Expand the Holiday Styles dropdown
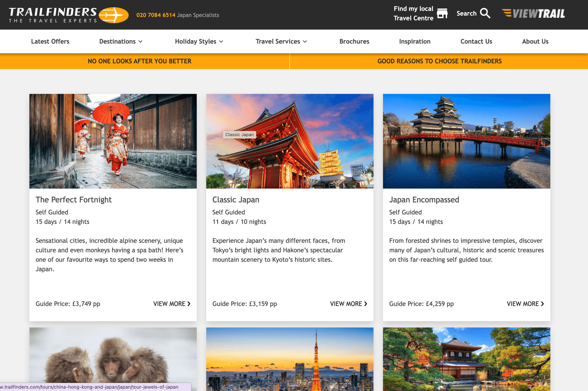Viewport: 588px width, 391px height. coord(199,41)
